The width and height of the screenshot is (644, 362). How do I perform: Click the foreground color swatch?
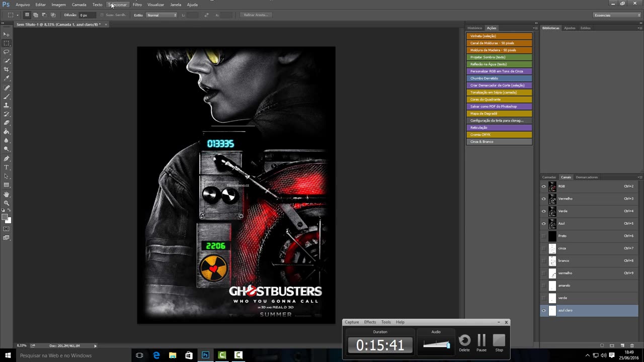pos(5,217)
